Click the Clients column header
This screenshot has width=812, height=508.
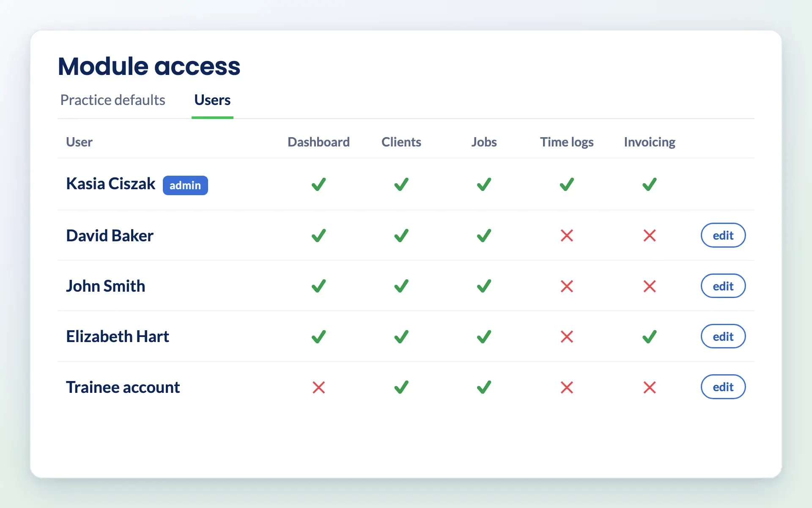[401, 142]
